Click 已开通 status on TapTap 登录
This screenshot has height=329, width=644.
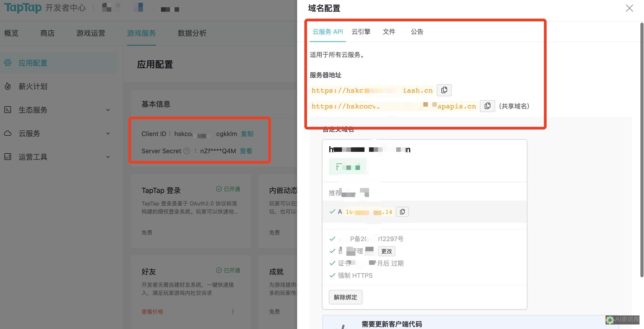pyautogui.click(x=228, y=189)
